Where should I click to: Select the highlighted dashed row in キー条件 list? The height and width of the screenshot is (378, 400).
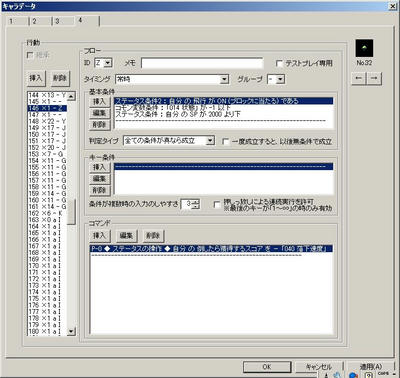coord(224,166)
